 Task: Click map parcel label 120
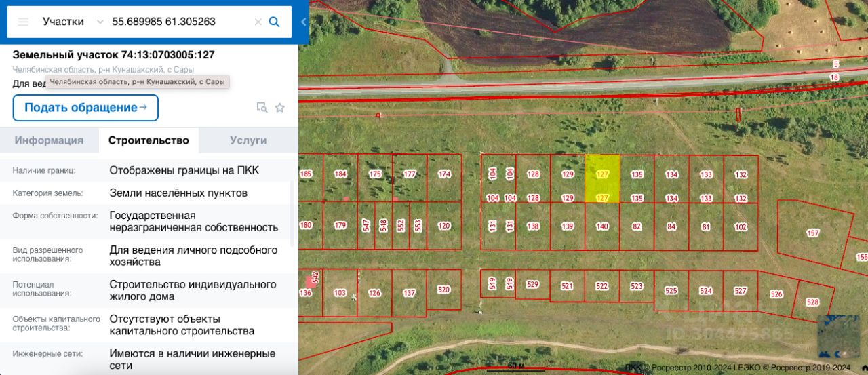(x=444, y=225)
